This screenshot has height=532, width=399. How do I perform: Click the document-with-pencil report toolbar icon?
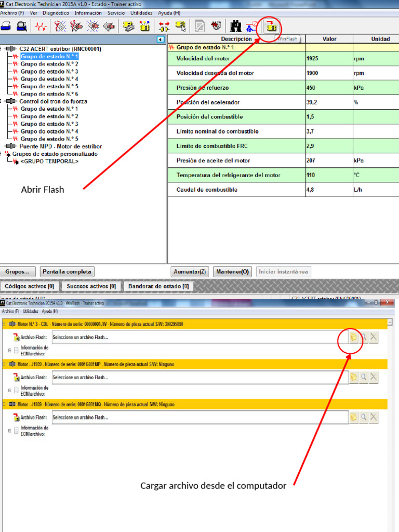200,26
